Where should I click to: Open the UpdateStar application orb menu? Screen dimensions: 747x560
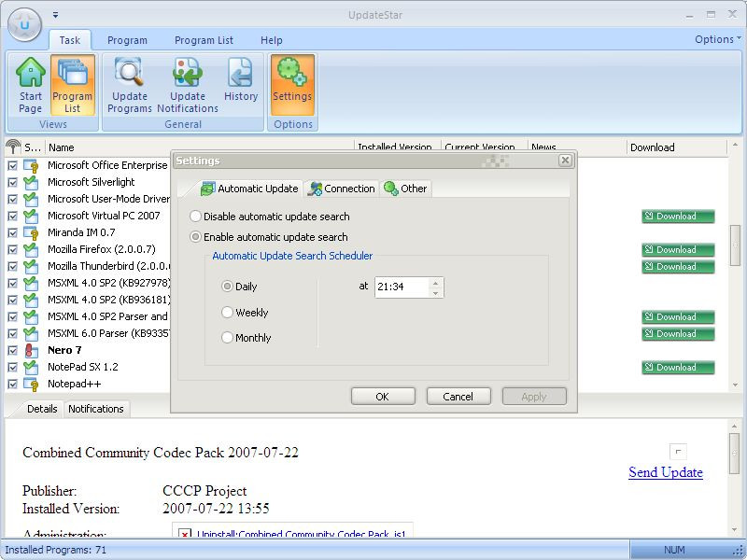click(25, 24)
